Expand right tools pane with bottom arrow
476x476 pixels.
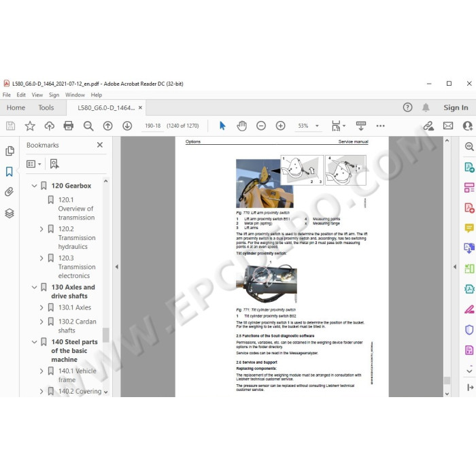[x=470, y=387]
